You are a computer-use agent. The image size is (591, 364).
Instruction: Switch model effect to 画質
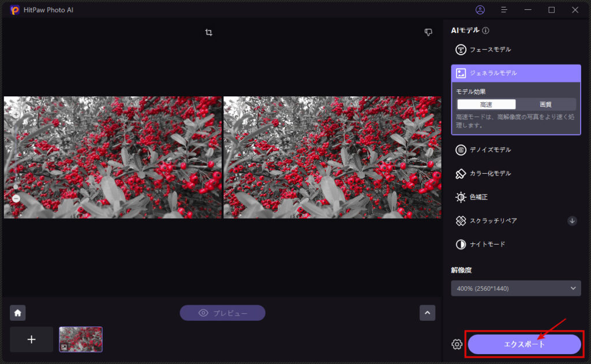[x=545, y=104]
